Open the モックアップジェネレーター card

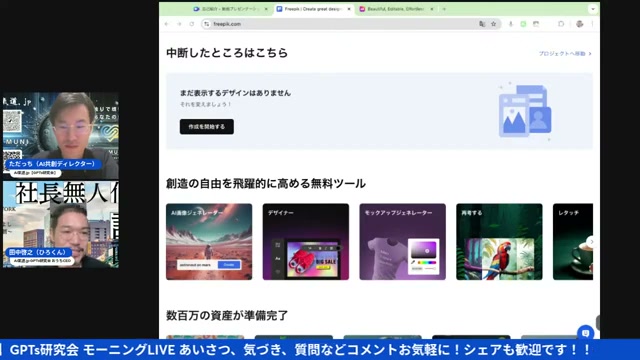(x=402, y=242)
